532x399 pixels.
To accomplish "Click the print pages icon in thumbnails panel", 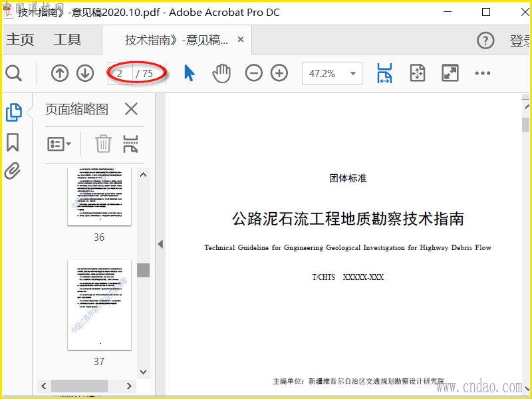I will (130, 144).
